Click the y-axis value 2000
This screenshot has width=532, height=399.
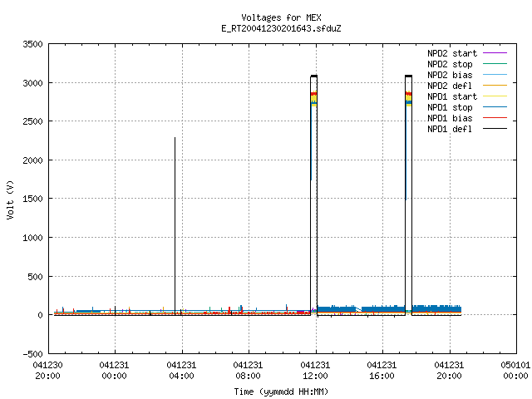point(33,160)
